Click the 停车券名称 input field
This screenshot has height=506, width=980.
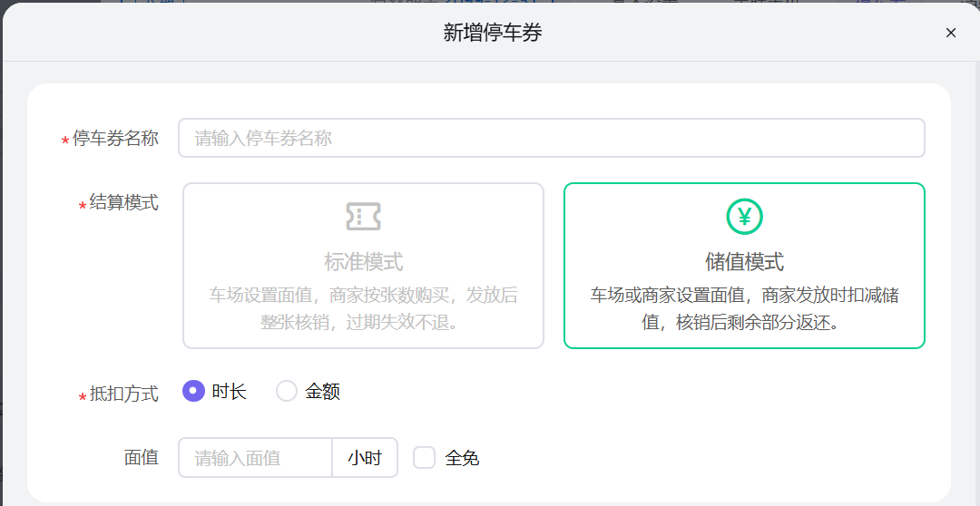tap(552, 138)
